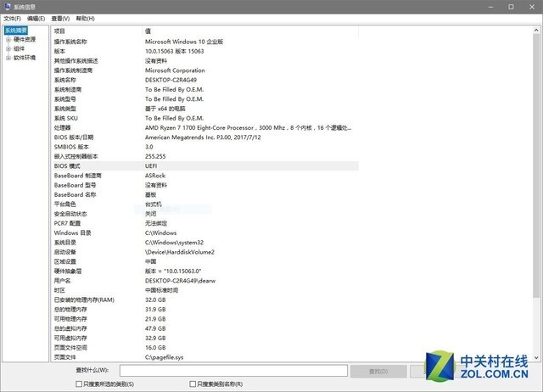
Task: Select the American Megatrends BIOS value
Action: point(203,137)
